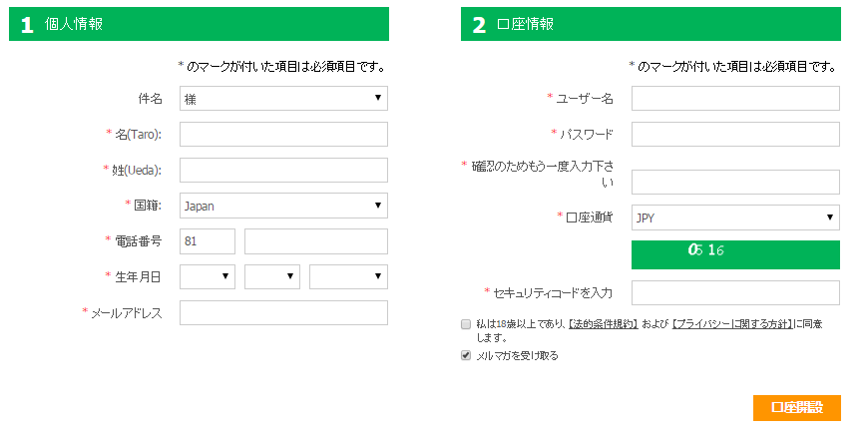Open the 口座通貨 currency dropdown showing JPY

click(x=735, y=218)
